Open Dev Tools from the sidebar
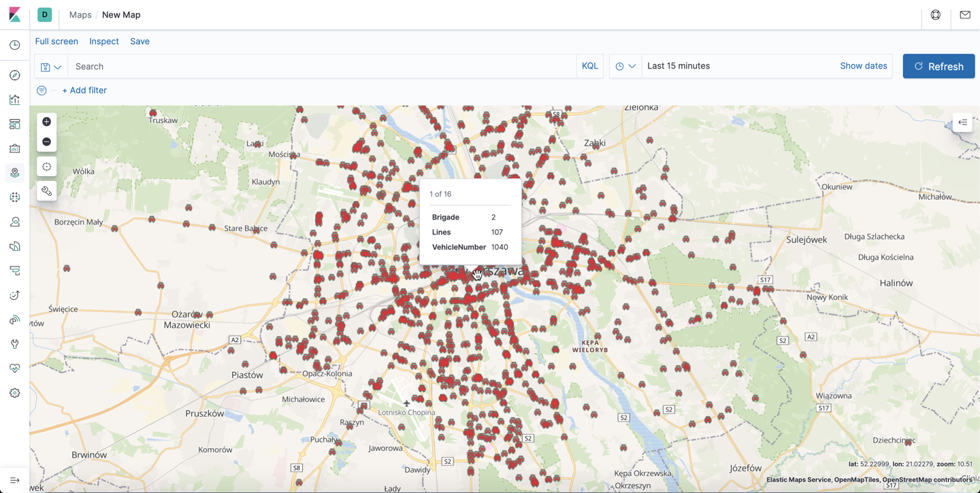The height and width of the screenshot is (493, 980). coord(15,344)
